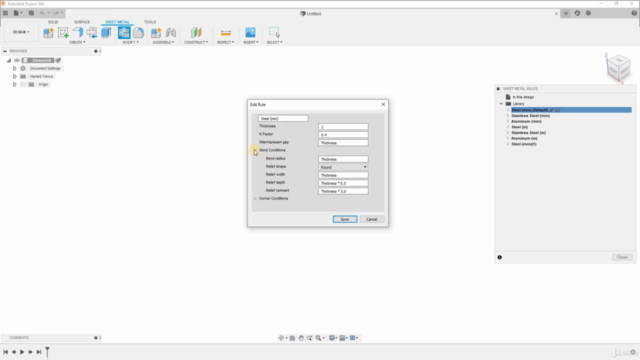Open the data panel grid icon
Viewport: 640px width, 360px height.
[5, 13]
